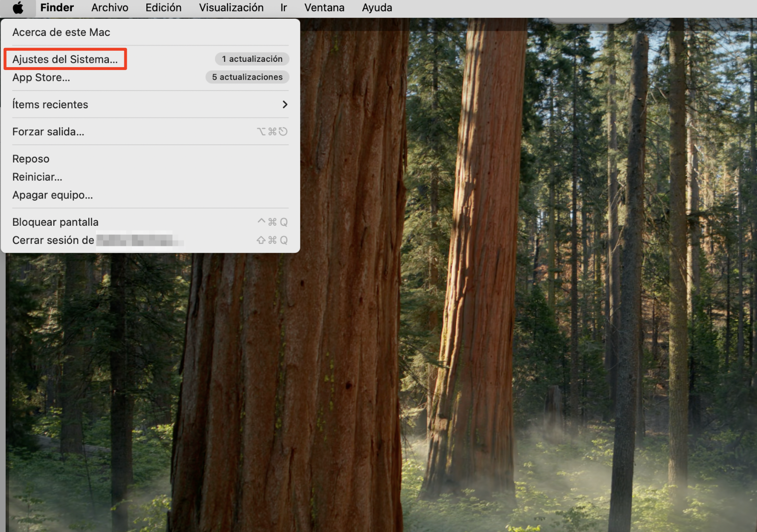Open App Store… menu entry
Screen dimensions: 757x532
click(x=150, y=77)
